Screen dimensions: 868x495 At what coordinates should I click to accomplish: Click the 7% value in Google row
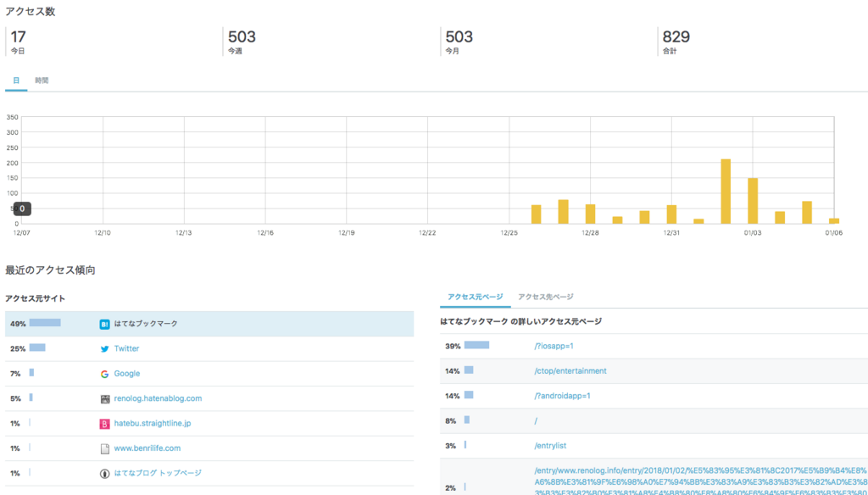pos(15,374)
